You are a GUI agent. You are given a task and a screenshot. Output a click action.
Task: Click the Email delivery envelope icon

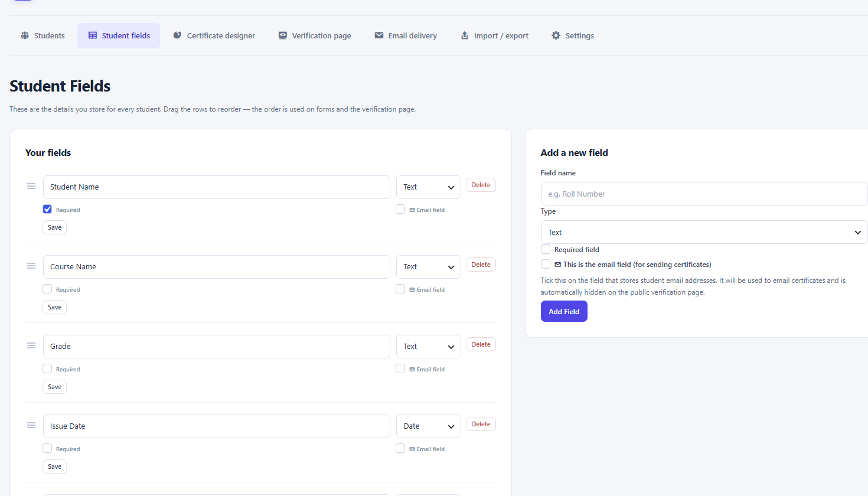coord(379,35)
